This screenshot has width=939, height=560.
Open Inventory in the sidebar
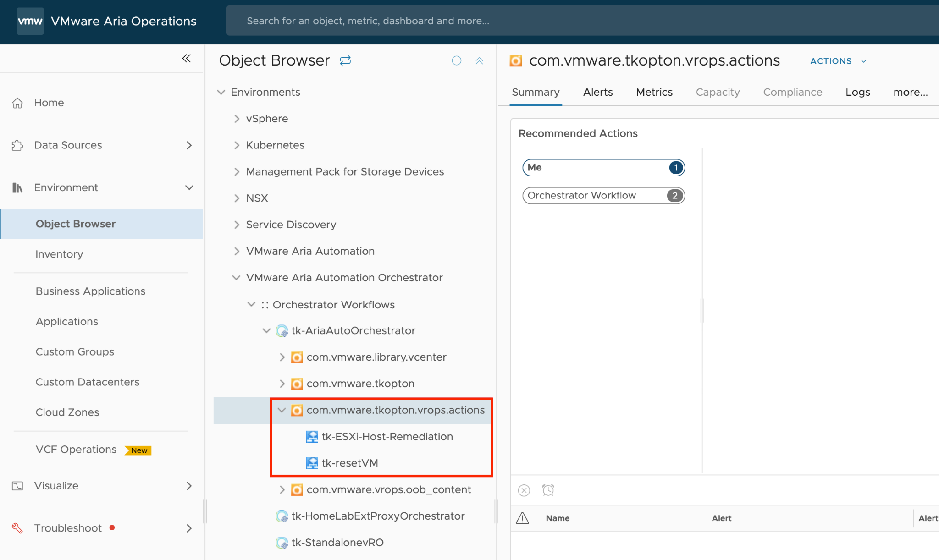click(x=59, y=254)
